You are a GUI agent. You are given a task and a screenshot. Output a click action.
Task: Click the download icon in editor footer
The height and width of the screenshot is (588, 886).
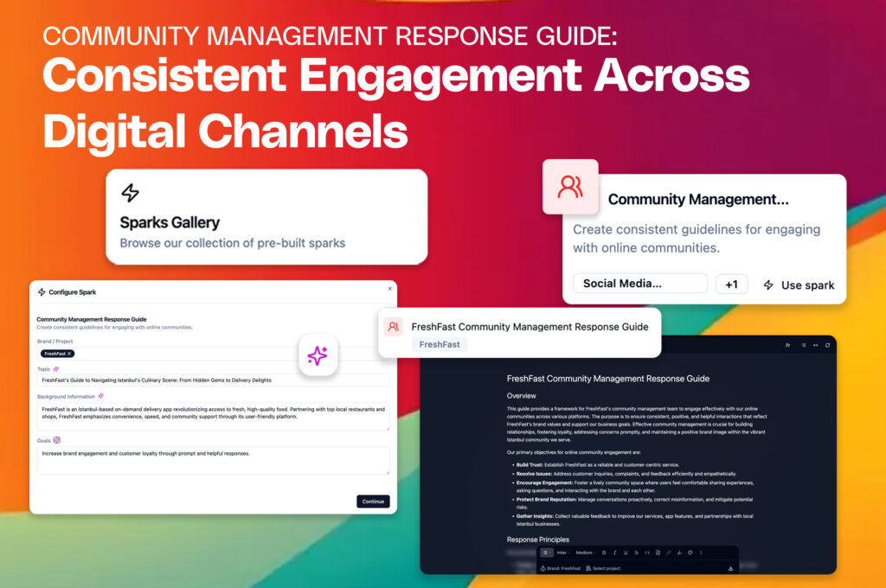pos(730,568)
